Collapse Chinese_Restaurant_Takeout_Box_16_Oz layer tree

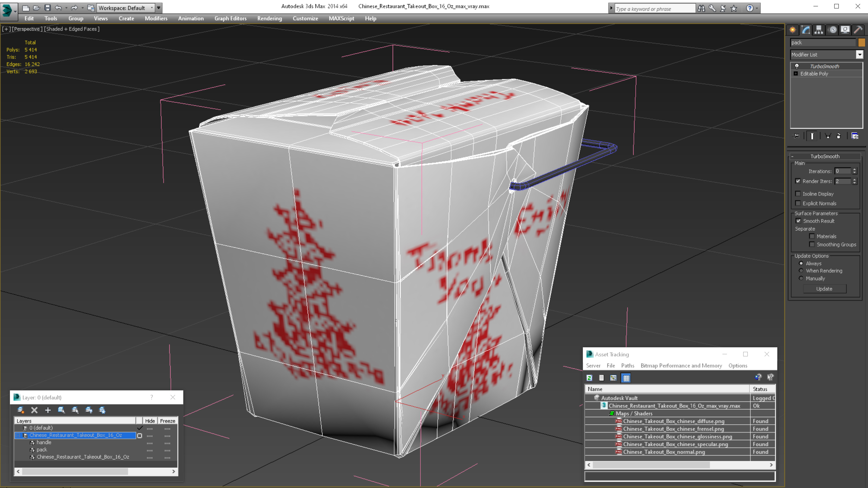point(18,435)
